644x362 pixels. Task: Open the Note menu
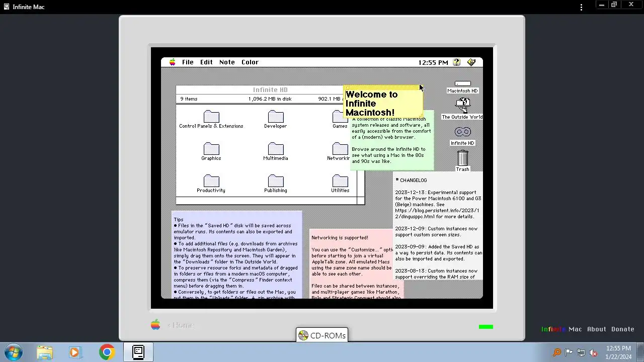[x=227, y=62]
